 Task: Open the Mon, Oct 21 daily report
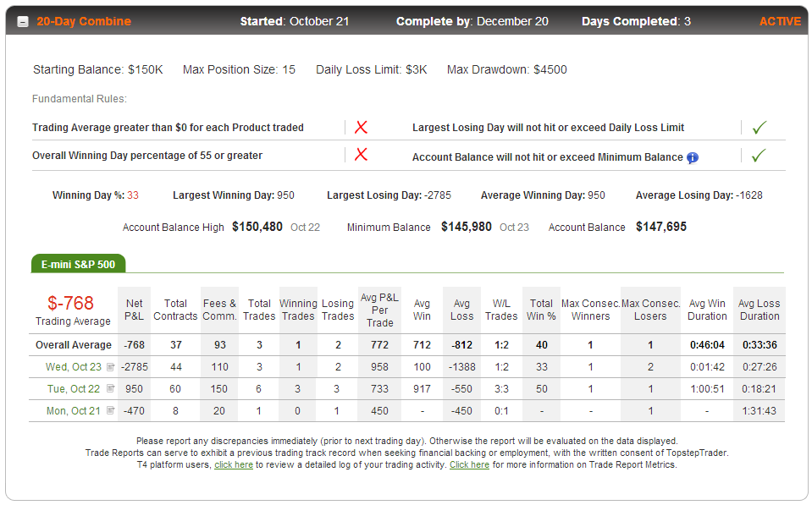click(74, 411)
